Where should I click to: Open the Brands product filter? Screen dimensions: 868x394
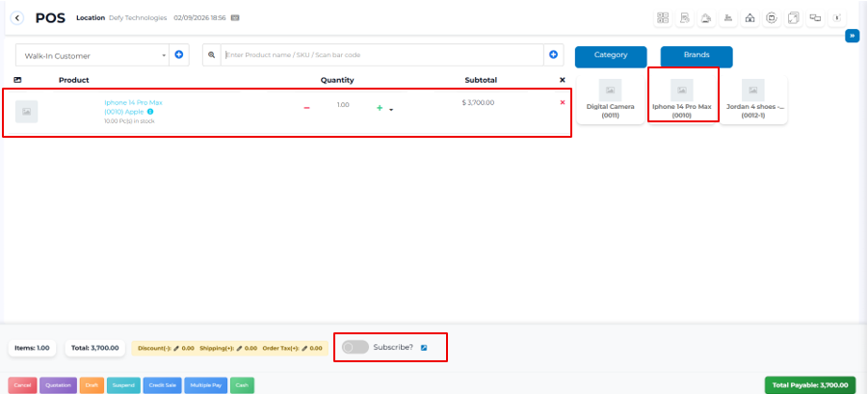(x=696, y=56)
